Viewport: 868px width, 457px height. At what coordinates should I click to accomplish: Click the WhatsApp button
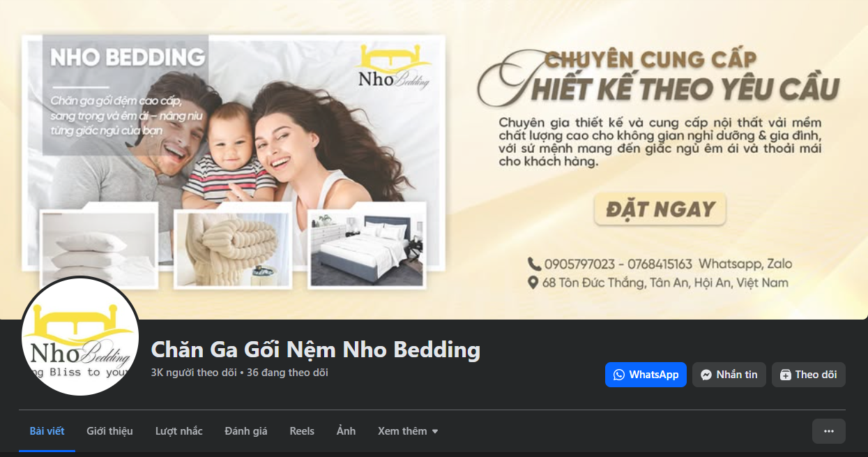pos(646,375)
